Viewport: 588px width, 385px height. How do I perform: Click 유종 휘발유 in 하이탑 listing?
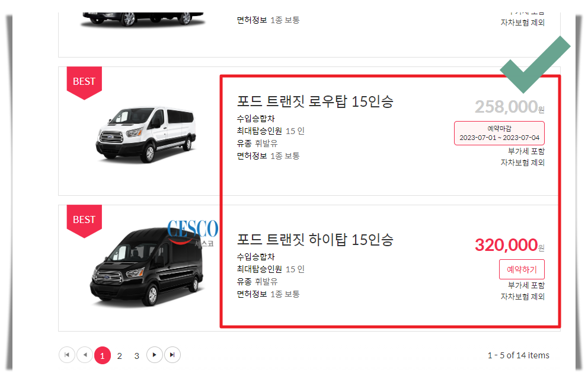click(257, 281)
